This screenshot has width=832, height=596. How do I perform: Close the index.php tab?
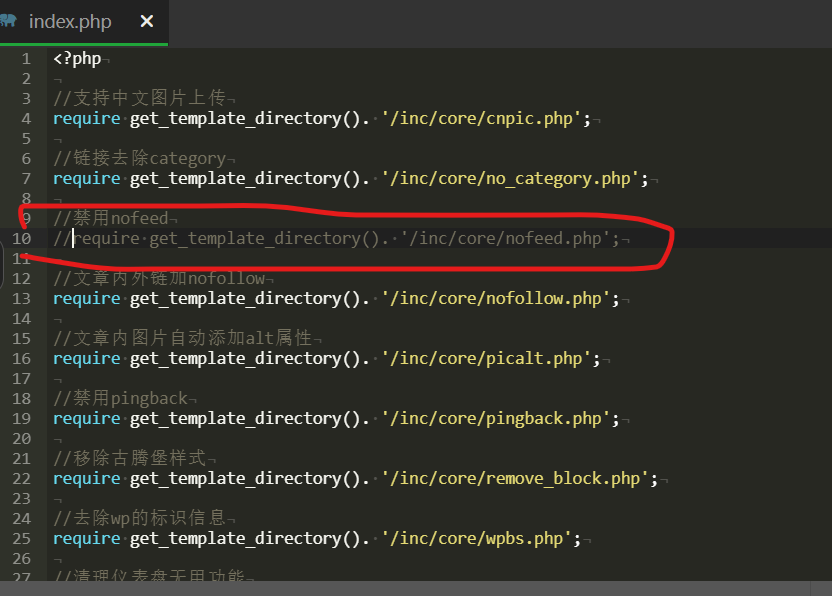pyautogui.click(x=147, y=21)
